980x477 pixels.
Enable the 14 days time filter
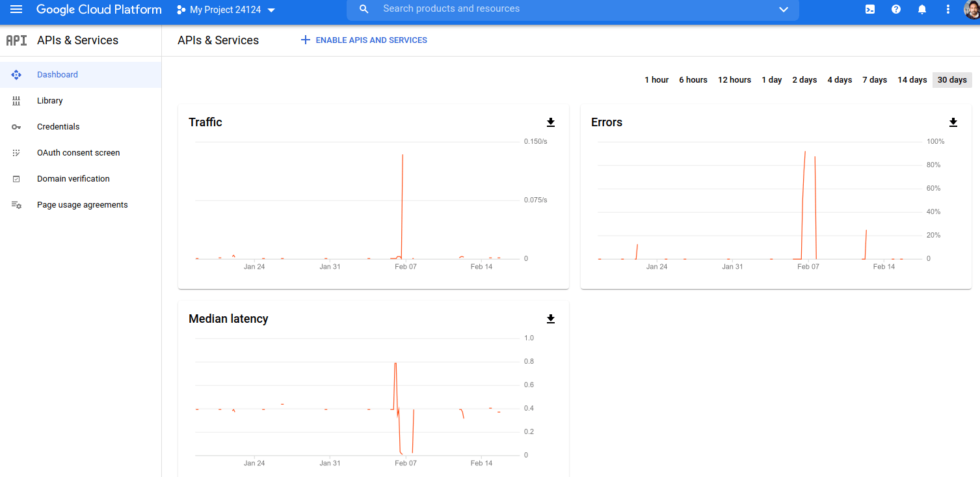click(x=912, y=79)
